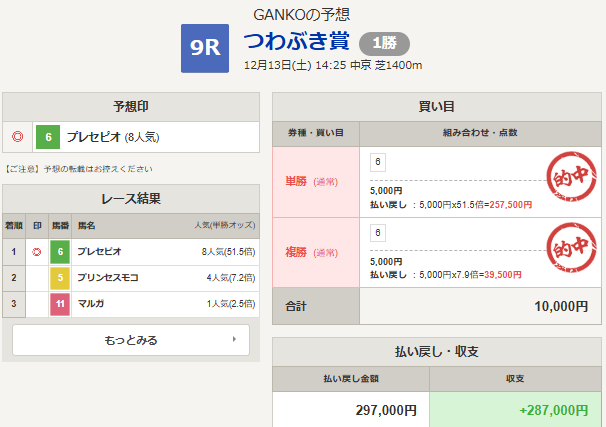Click the payout 257,500円 text
The height and width of the screenshot is (427, 606).
pyautogui.click(x=511, y=205)
